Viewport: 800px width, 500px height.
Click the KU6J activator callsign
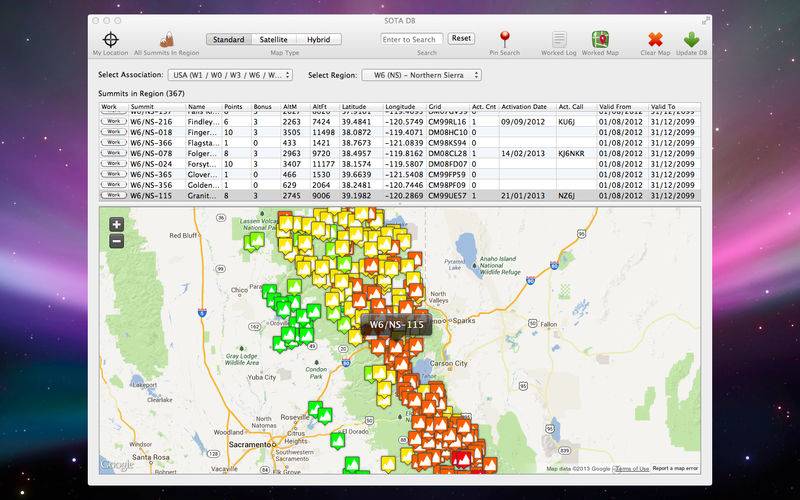coord(567,122)
